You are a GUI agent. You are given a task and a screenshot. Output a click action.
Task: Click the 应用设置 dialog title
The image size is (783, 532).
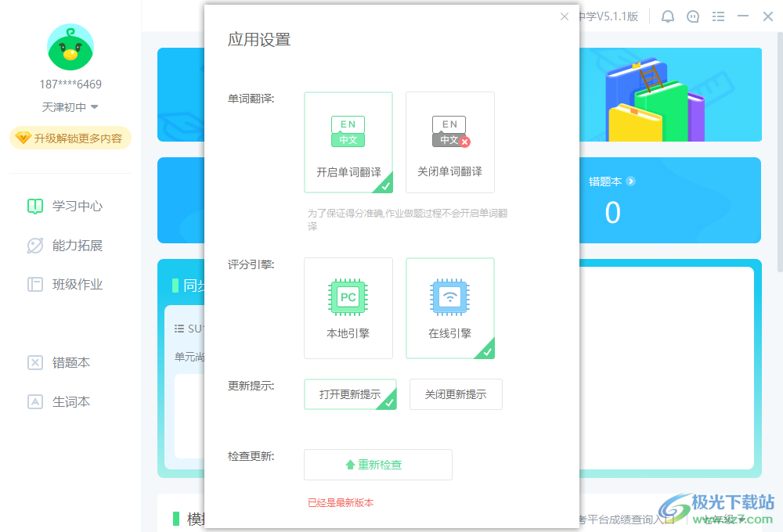coord(259,39)
